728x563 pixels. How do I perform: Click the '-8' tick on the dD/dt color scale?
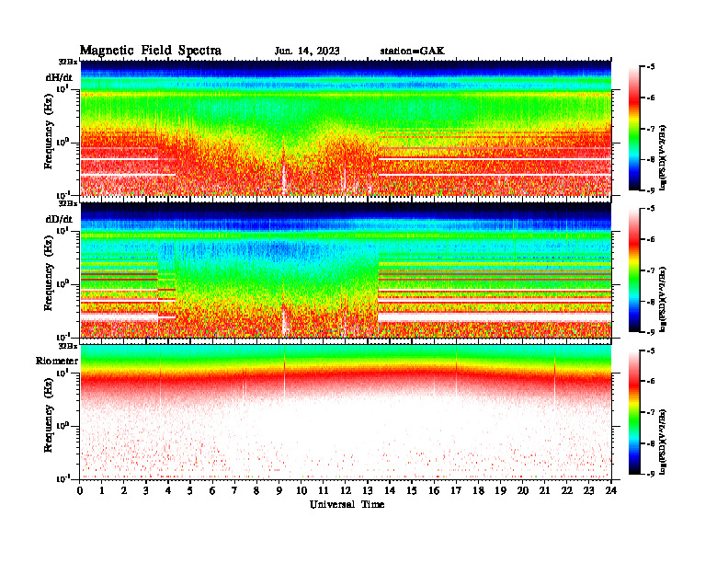click(651, 302)
